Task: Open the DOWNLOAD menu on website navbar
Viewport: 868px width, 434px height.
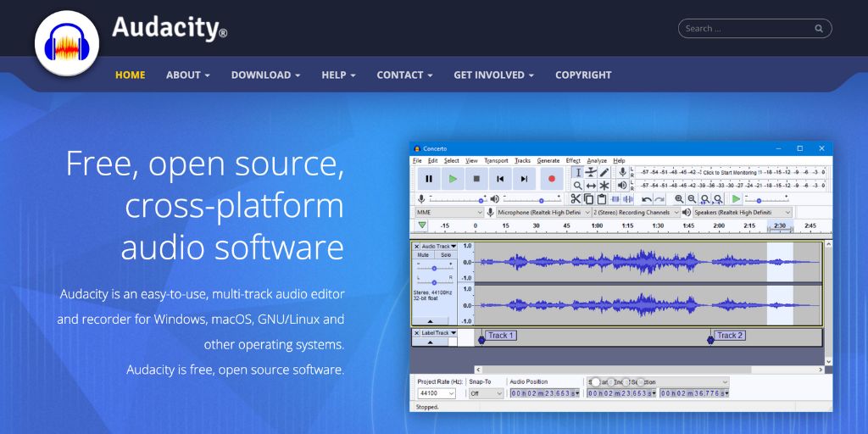Action: pyautogui.click(x=265, y=75)
